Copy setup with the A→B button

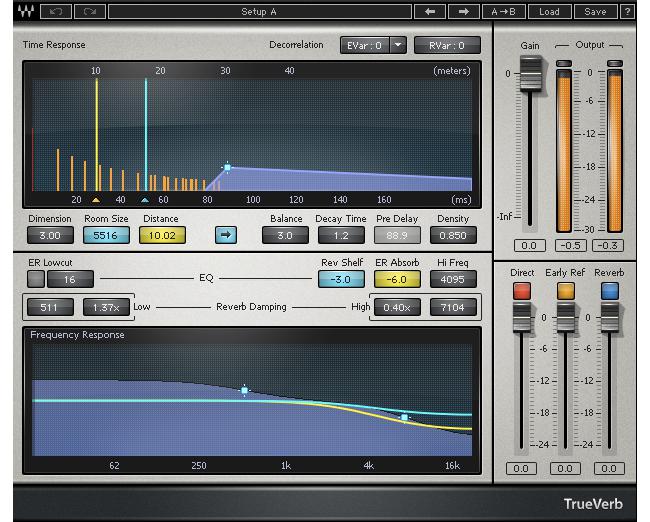click(x=503, y=12)
